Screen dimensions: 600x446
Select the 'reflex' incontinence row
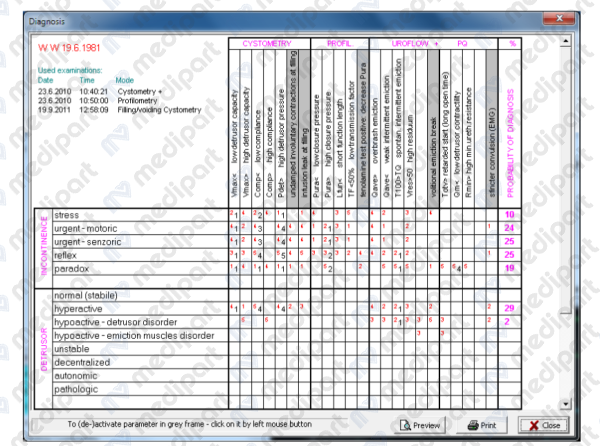[140, 255]
